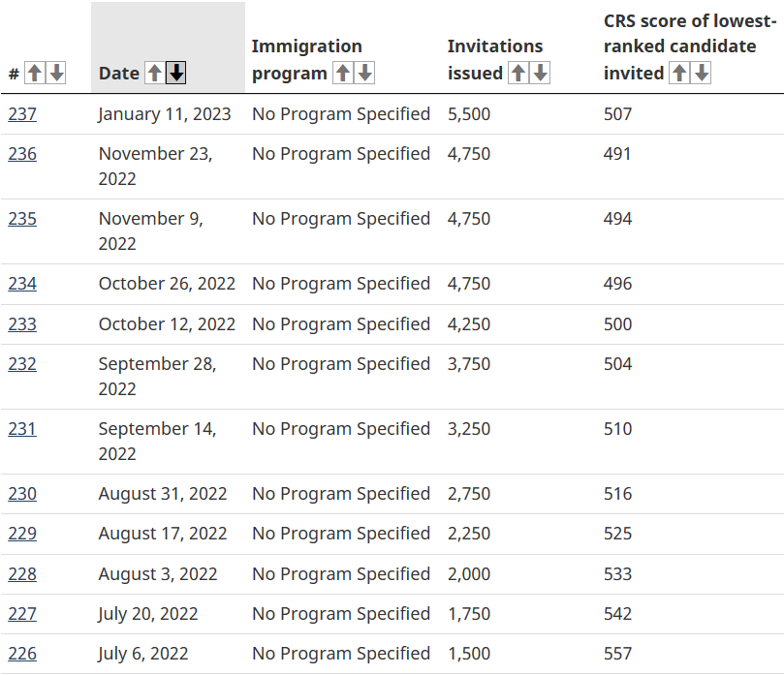Sort Date column ascending arrow
784x675 pixels.
click(154, 73)
